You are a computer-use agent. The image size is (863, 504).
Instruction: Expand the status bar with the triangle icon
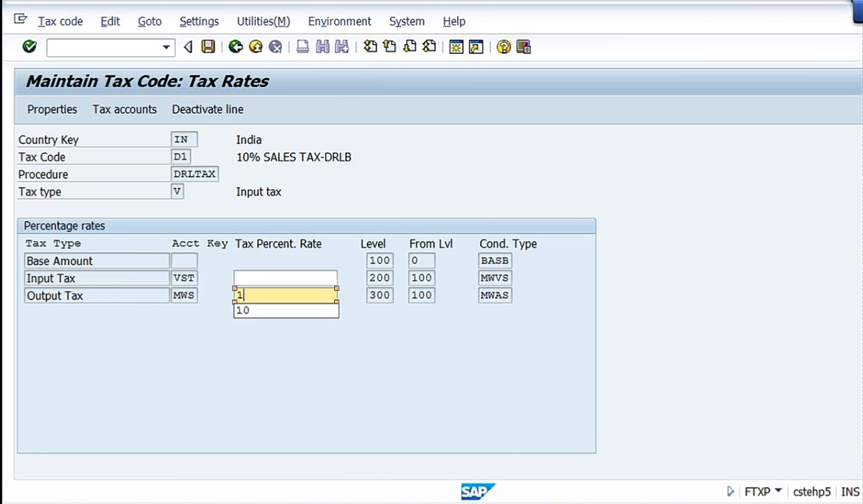click(731, 491)
